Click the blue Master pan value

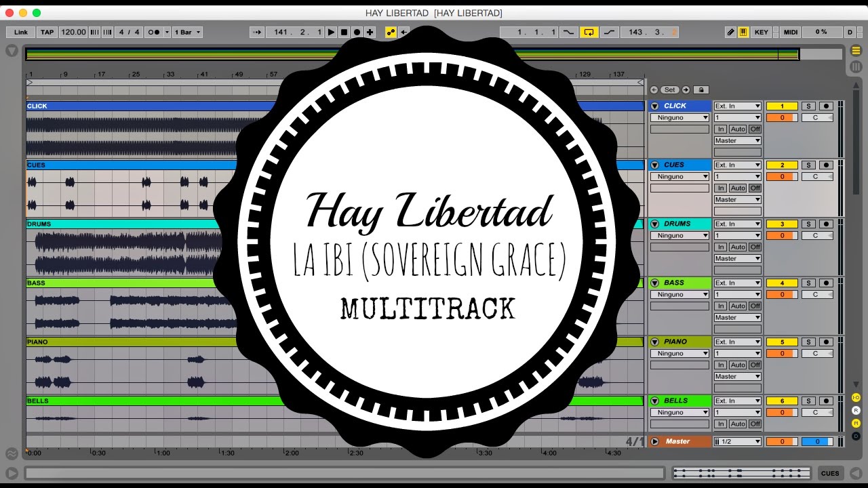[x=817, y=441]
